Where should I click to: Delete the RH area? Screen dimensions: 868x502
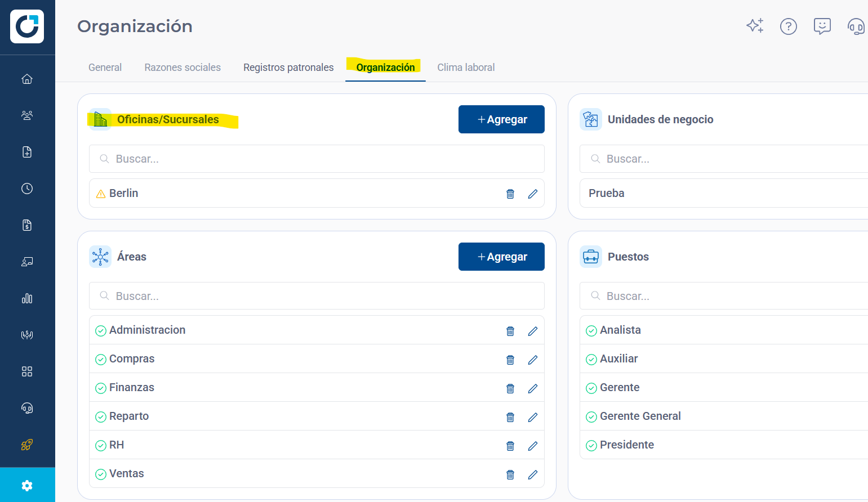point(510,446)
